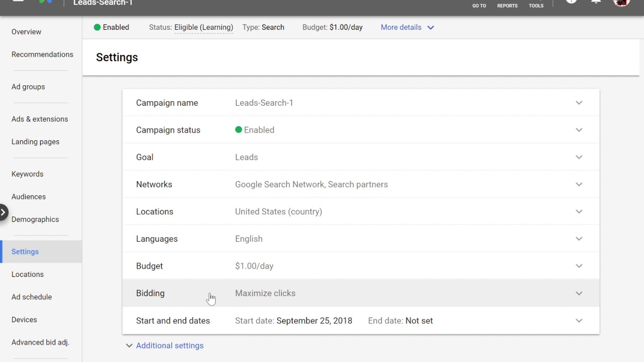
Task: Go to Keywords in the sidebar
Action: pyautogui.click(x=27, y=174)
